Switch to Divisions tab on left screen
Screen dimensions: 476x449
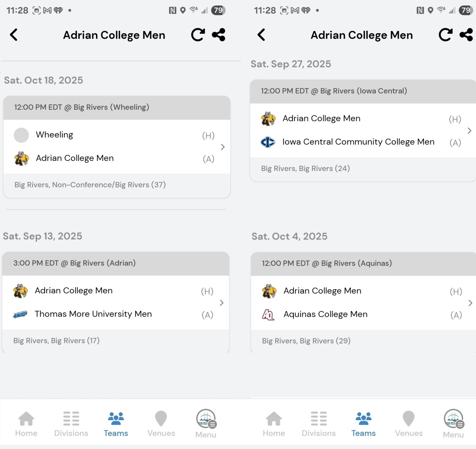(71, 424)
